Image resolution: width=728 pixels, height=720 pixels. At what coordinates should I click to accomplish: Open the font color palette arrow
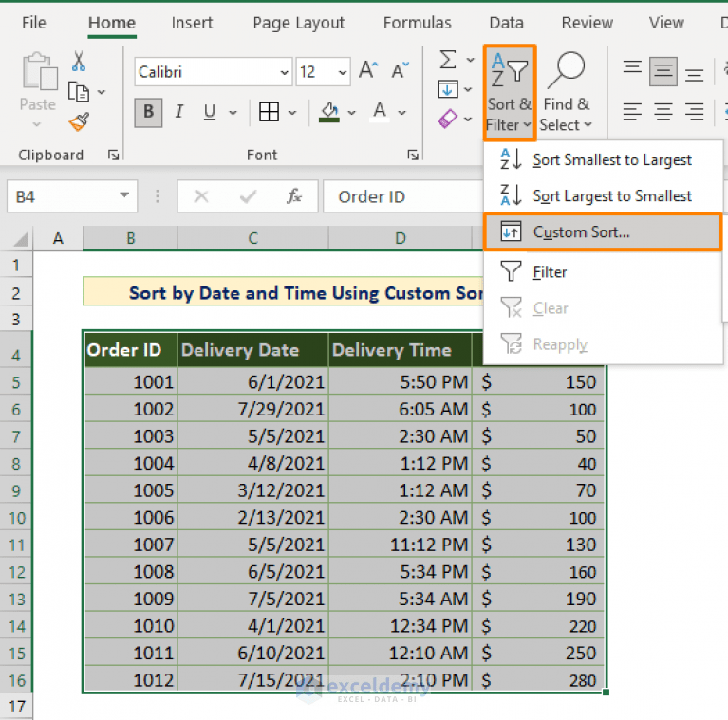pos(402,112)
